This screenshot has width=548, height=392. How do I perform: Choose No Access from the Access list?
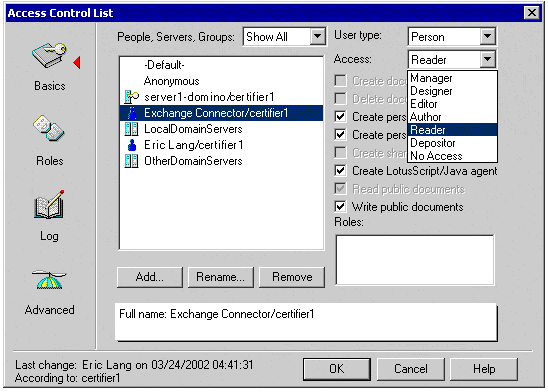pos(452,155)
